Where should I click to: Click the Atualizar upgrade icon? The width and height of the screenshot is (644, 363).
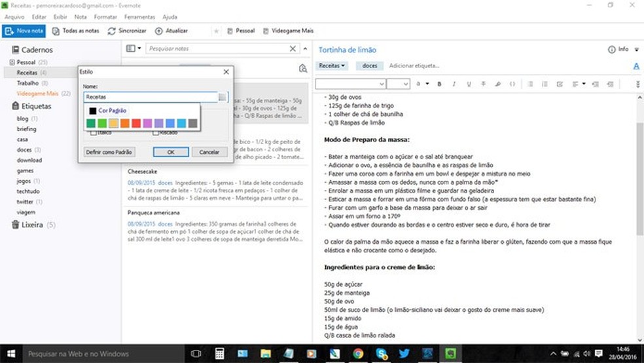click(x=159, y=31)
